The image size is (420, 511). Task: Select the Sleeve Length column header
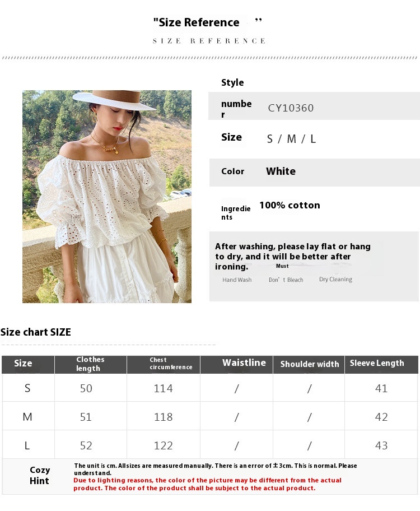(376, 363)
